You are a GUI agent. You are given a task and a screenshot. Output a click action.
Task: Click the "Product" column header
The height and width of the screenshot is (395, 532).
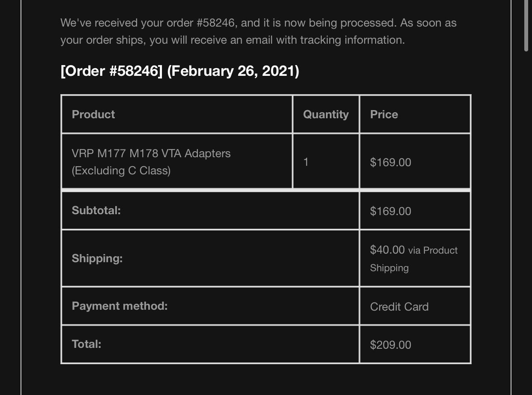coord(93,114)
